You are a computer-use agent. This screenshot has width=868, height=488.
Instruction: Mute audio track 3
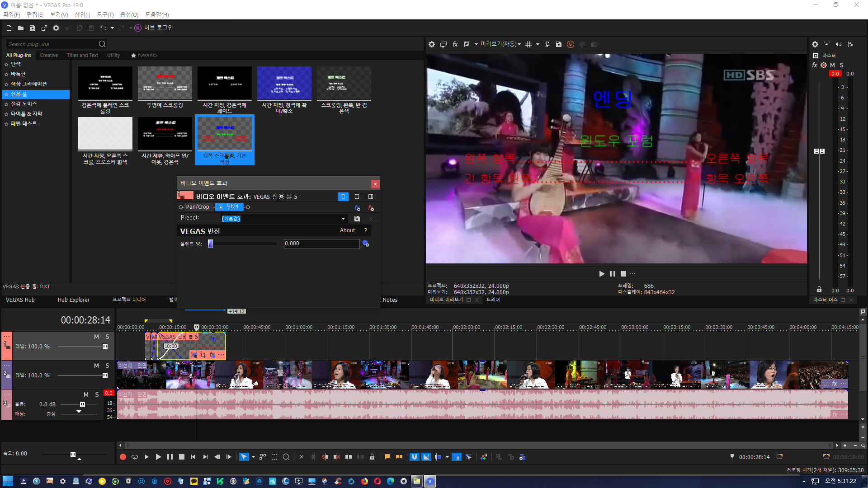(x=86, y=394)
